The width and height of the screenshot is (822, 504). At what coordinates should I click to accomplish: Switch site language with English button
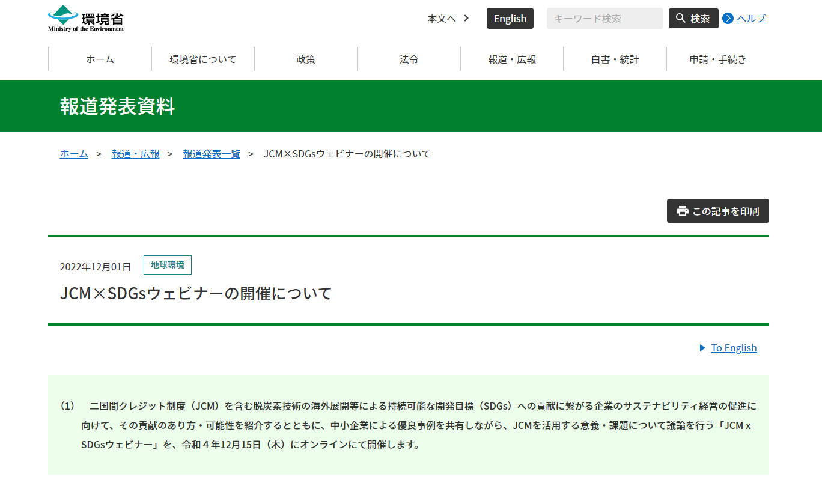[510, 19]
